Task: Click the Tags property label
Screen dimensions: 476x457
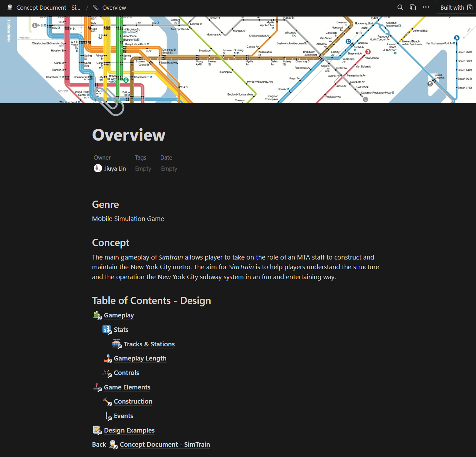Action: 141,158
